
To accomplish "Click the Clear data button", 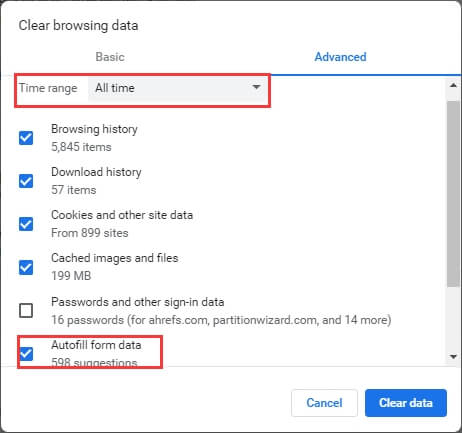I will (406, 403).
